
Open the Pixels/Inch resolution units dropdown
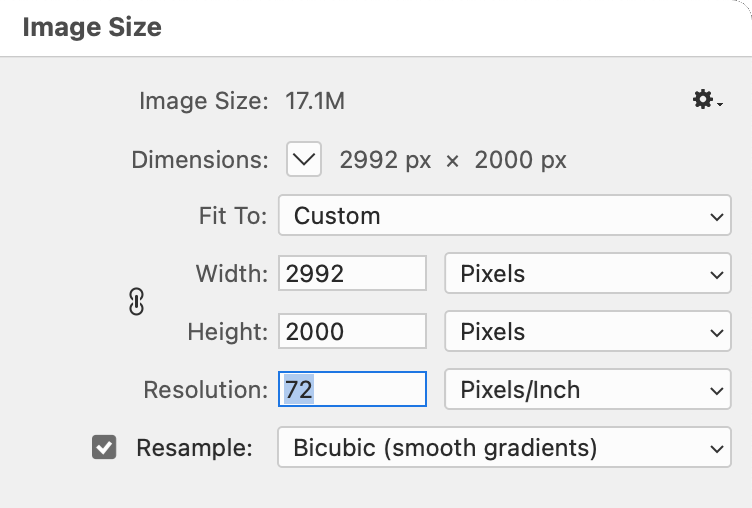tap(587, 390)
